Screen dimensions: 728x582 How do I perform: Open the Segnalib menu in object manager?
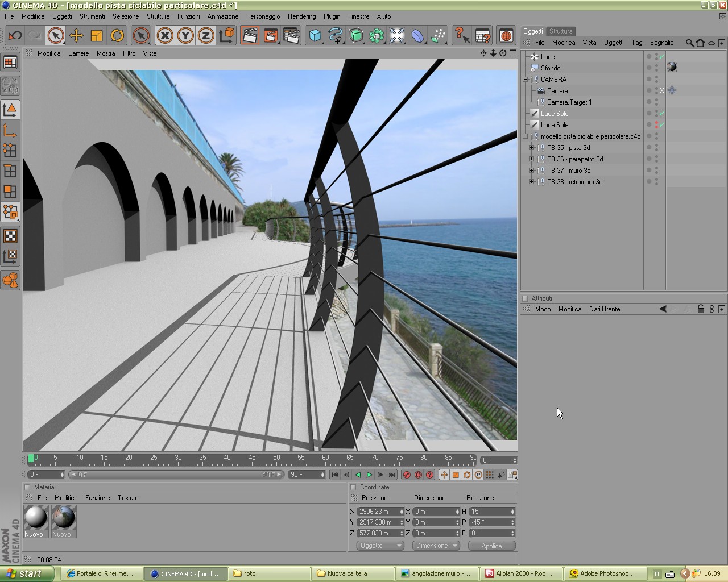click(x=661, y=43)
